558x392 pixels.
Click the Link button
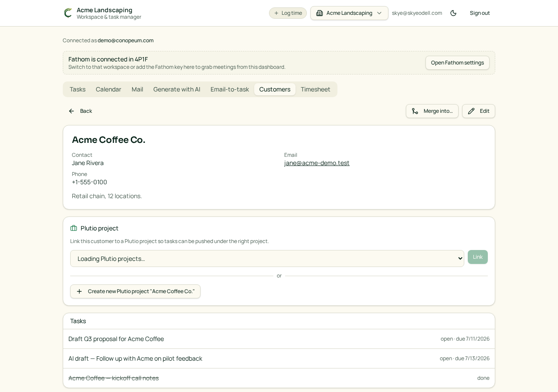coord(478,257)
